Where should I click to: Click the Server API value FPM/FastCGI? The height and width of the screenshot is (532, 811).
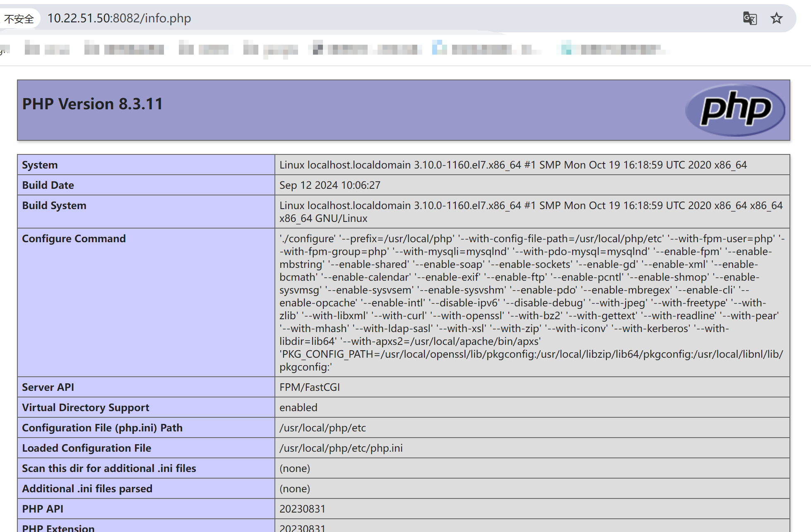309,387
